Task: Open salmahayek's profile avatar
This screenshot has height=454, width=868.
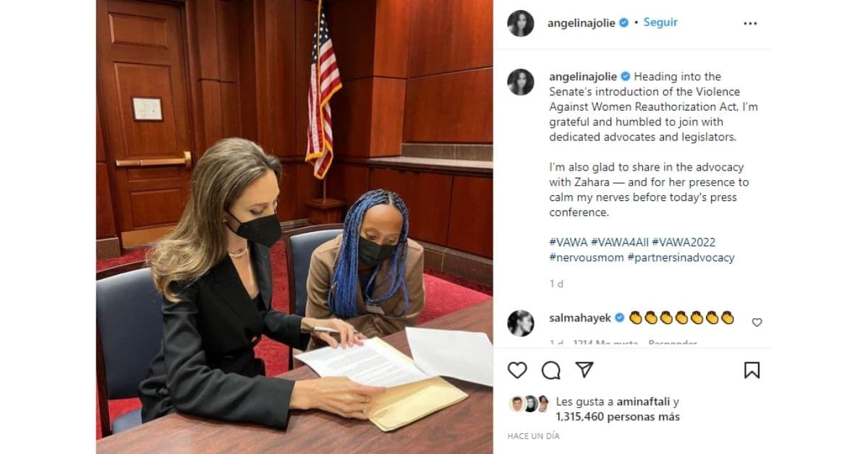Action: [x=521, y=323]
